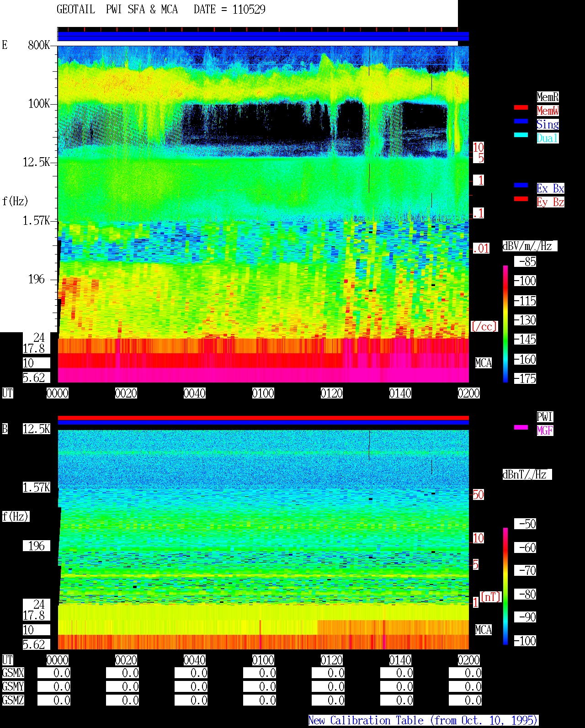
Task: Click the GEOTAIL PWI SFA & MCA title
Action: point(117,10)
